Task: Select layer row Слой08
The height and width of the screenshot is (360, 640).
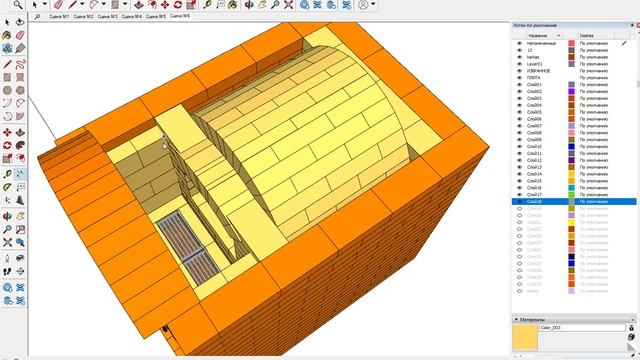Action: tap(574, 133)
